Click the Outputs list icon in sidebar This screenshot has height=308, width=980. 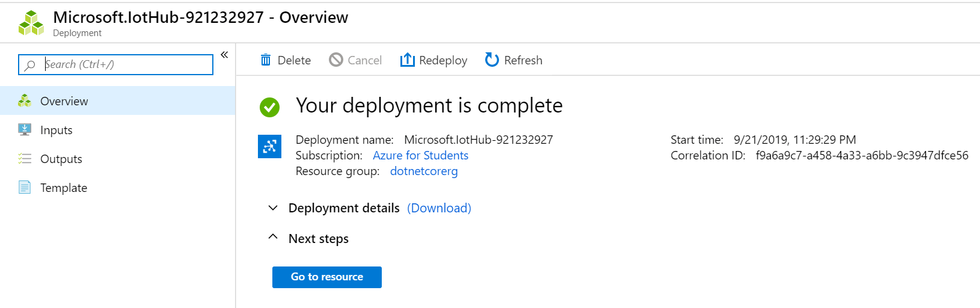click(25, 159)
